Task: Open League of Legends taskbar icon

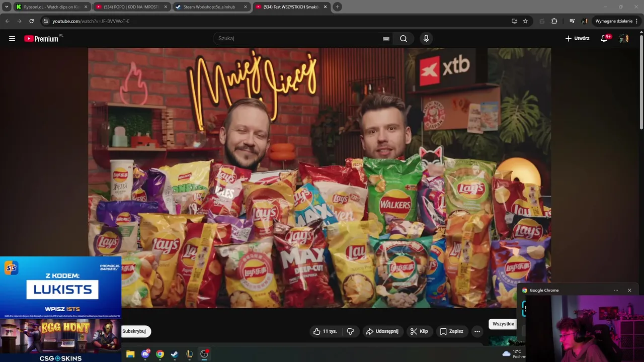Action: click(x=189, y=354)
